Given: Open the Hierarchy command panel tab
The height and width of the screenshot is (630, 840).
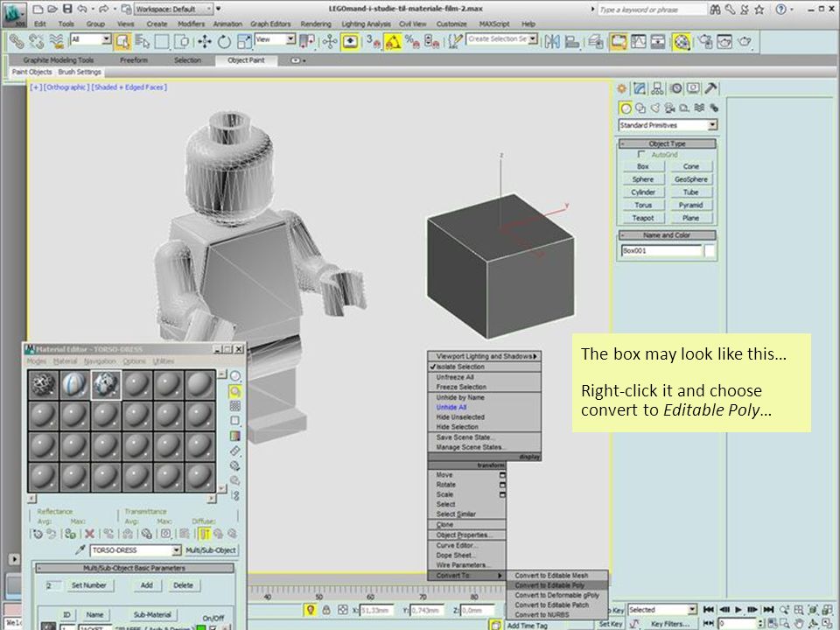Looking at the screenshot, I should point(657,88).
